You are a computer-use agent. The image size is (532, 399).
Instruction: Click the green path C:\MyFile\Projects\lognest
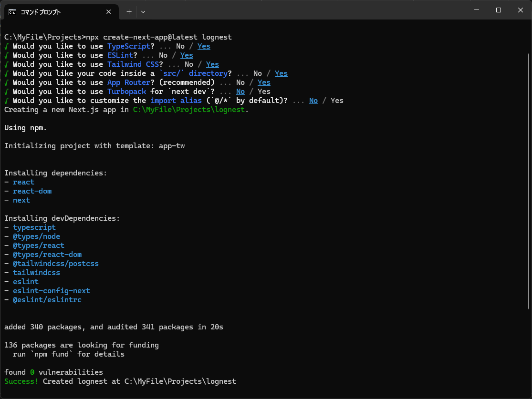(x=189, y=110)
